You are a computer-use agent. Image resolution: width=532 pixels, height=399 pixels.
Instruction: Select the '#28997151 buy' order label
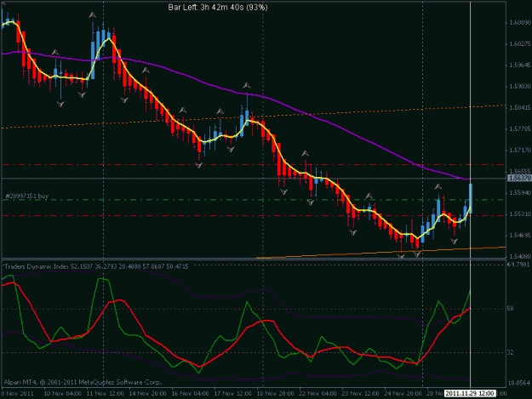point(27,196)
